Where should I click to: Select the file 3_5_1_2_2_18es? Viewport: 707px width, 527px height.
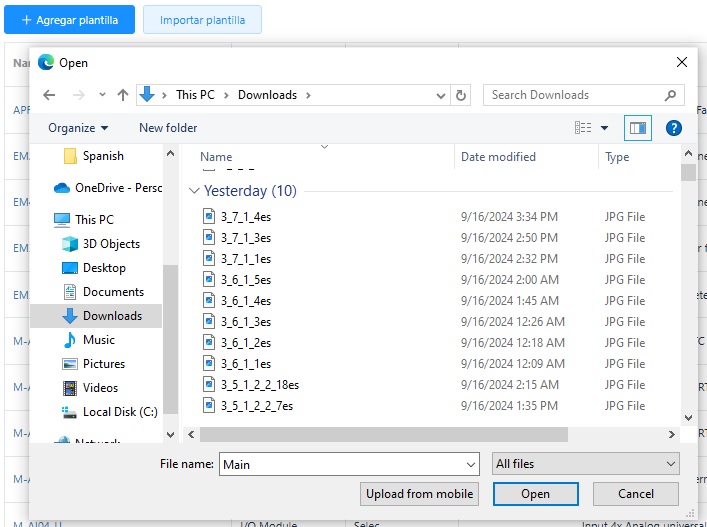(x=259, y=385)
